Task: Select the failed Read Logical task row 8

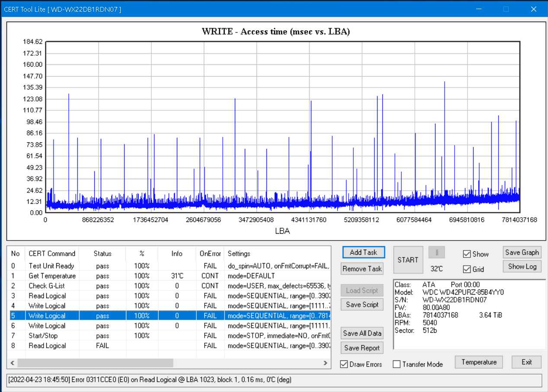Action: [48, 346]
